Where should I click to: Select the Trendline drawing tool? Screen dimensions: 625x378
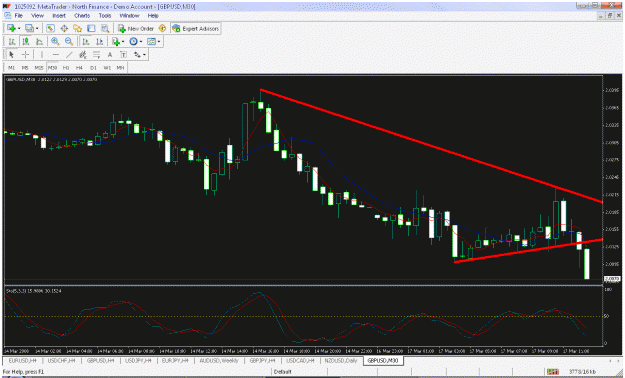pyautogui.click(x=69, y=55)
